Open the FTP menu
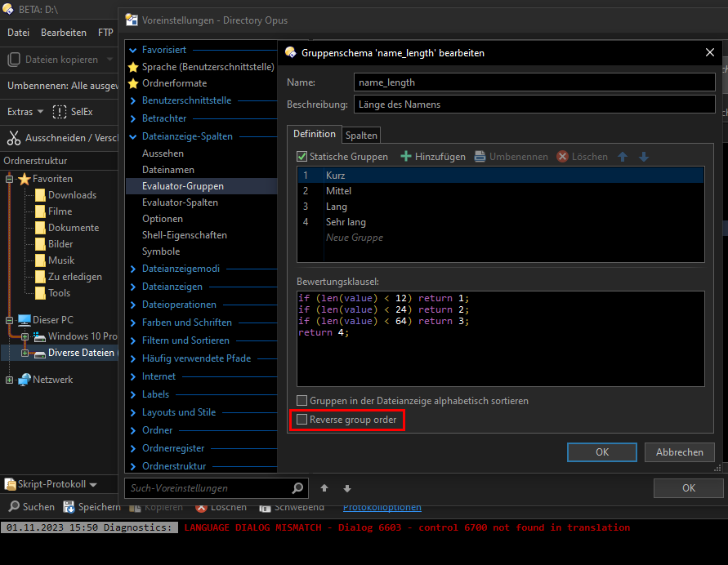 point(106,33)
